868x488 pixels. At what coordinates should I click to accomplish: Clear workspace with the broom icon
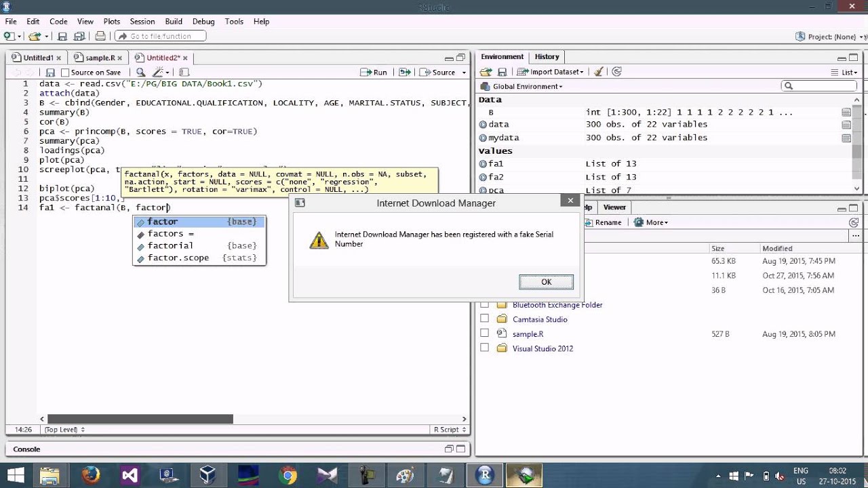point(598,72)
